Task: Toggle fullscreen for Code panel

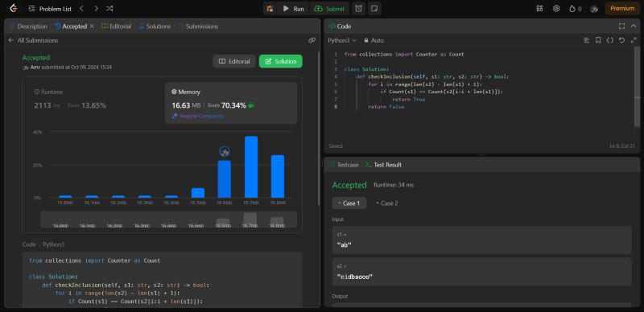Action: click(621, 27)
